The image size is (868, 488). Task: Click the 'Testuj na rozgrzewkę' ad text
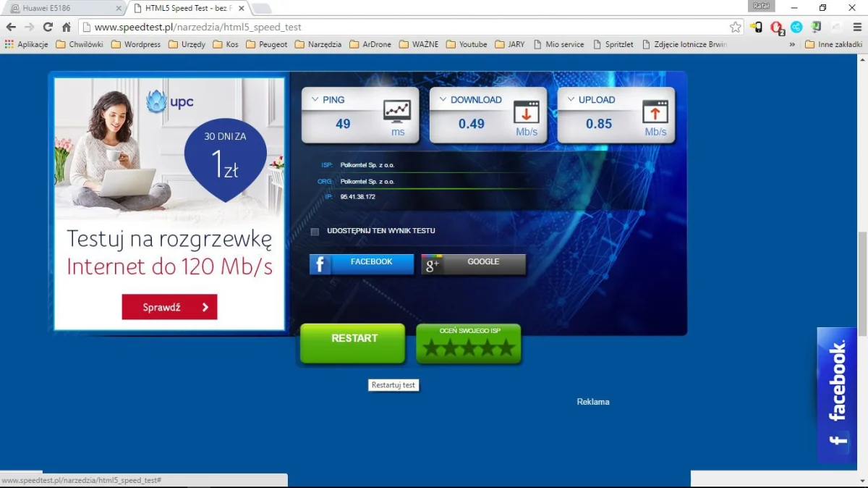pos(169,238)
